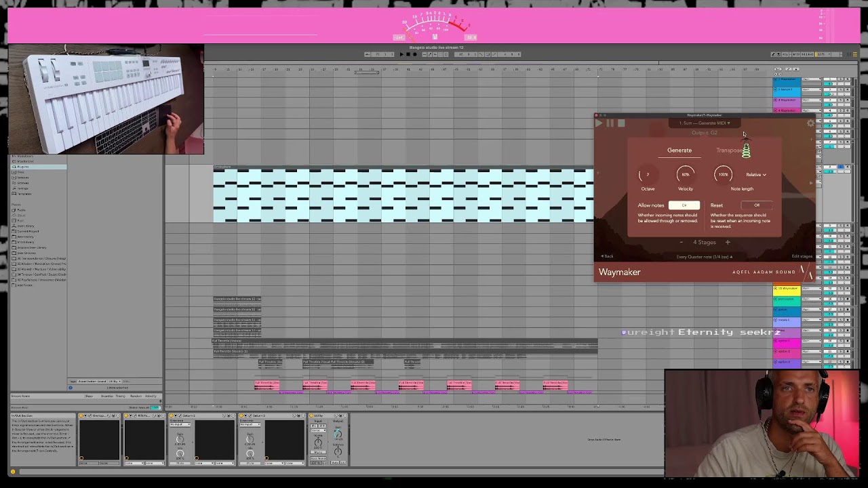This screenshot has height=488, width=868.
Task: Open the 'Every Quarter note' rate menu
Action: (x=705, y=257)
